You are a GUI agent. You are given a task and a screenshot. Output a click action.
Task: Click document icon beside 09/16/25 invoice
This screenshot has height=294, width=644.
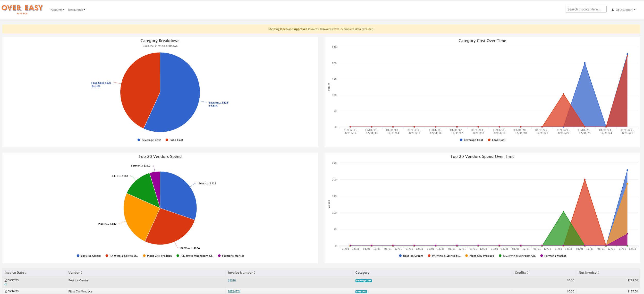click(6, 291)
